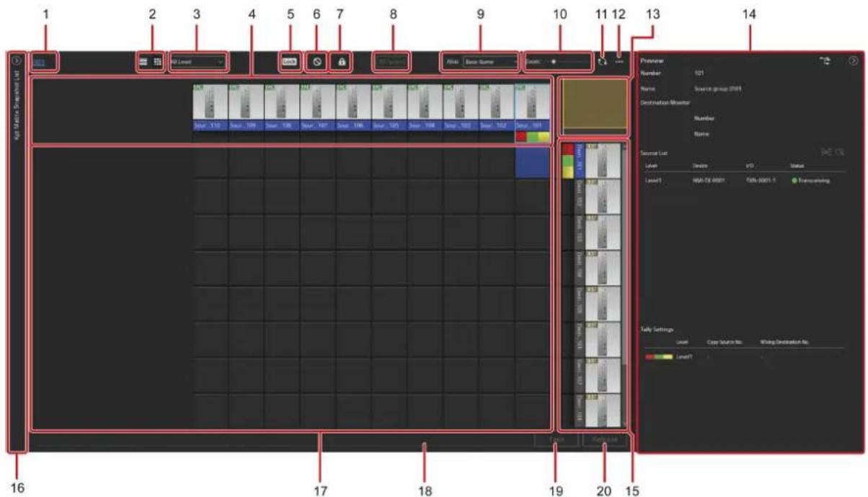The width and height of the screenshot is (868, 497).
Task: Select source thumbnail Sour...107
Action: pyautogui.click(x=318, y=107)
